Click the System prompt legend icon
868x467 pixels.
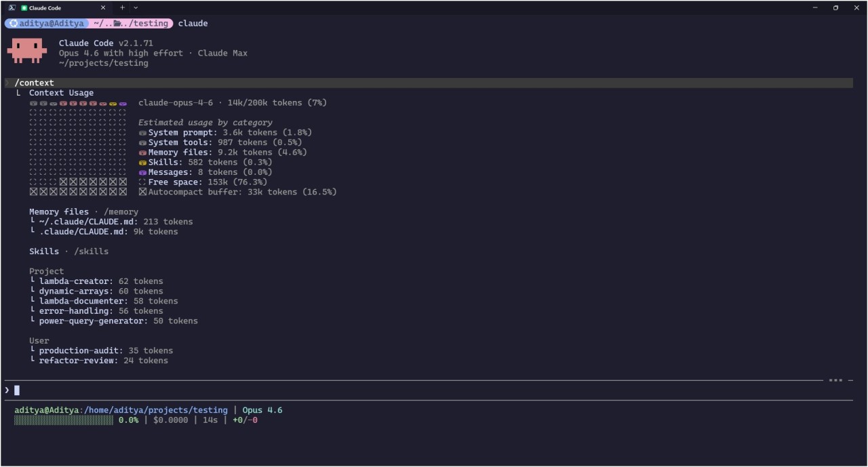point(142,133)
